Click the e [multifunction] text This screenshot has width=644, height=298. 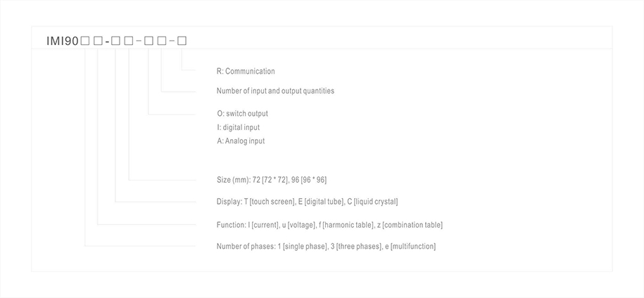(410, 246)
